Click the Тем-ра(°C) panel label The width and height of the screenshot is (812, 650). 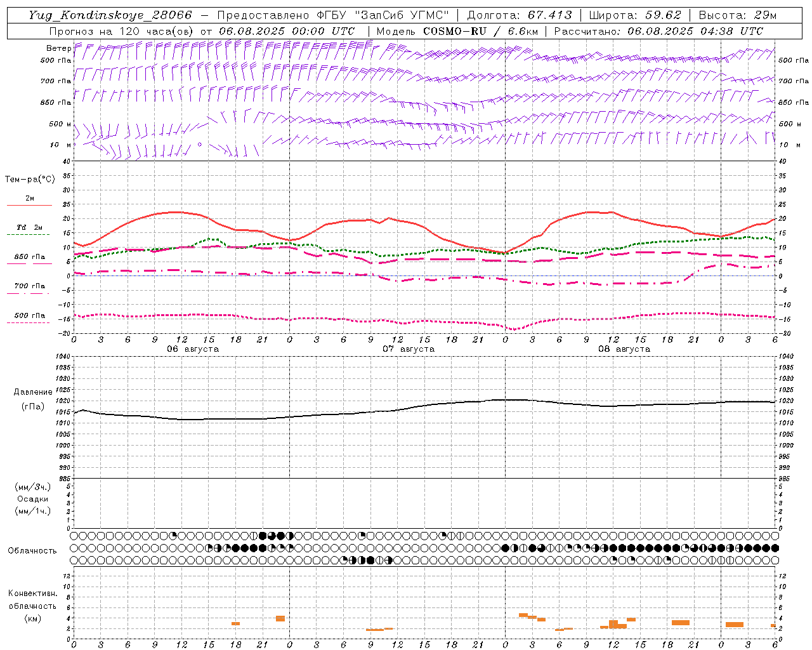coord(30,180)
